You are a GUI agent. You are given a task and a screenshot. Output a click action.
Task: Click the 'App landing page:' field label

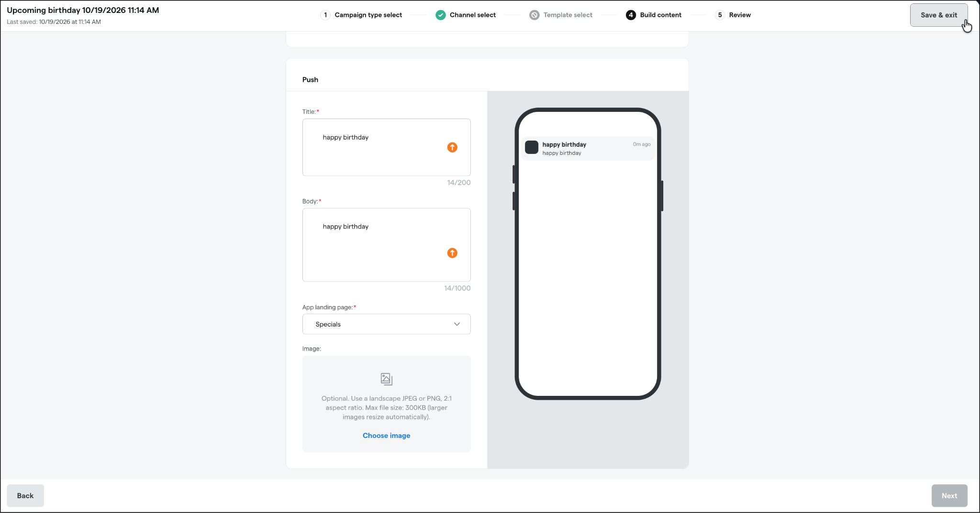(x=329, y=307)
